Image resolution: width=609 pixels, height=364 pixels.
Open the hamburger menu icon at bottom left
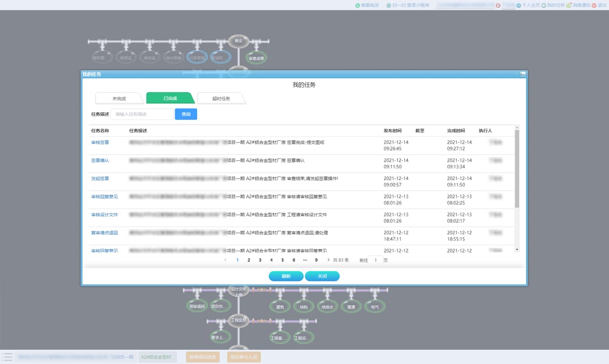point(7,357)
